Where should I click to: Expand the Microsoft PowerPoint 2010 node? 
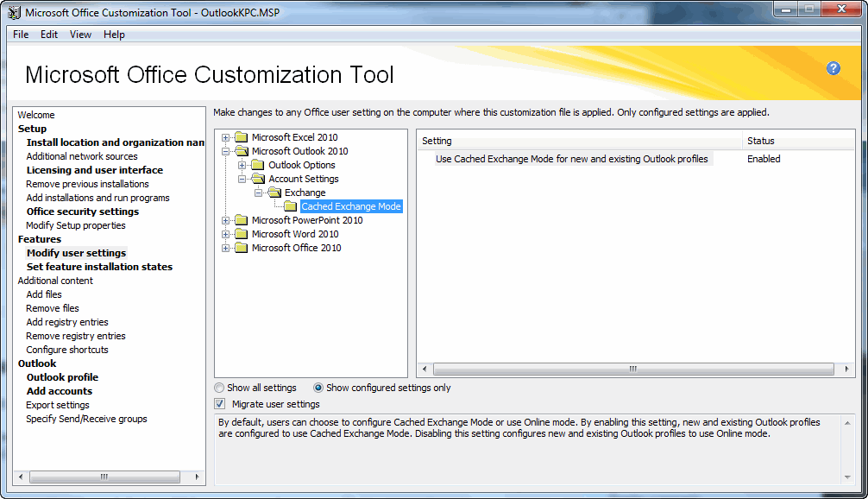[225, 220]
